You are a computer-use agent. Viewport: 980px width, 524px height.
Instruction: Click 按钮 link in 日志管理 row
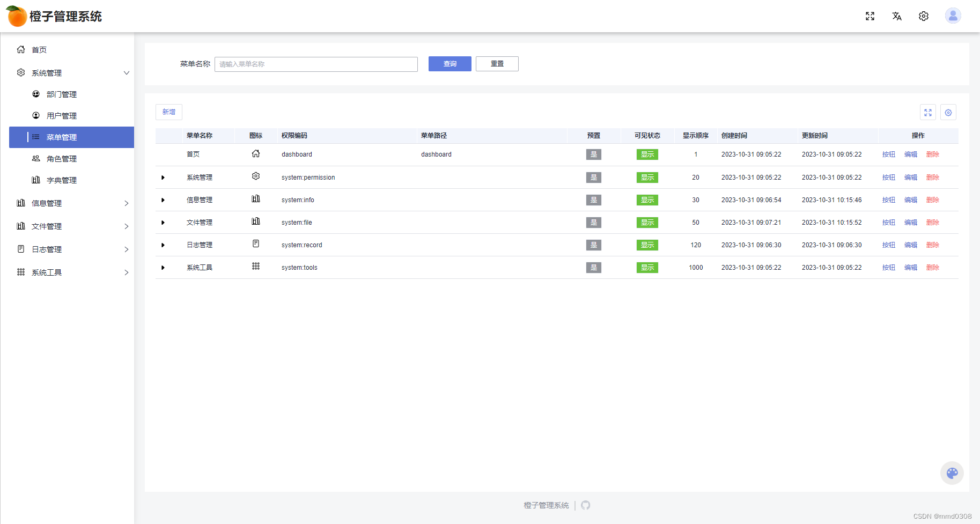(x=889, y=245)
